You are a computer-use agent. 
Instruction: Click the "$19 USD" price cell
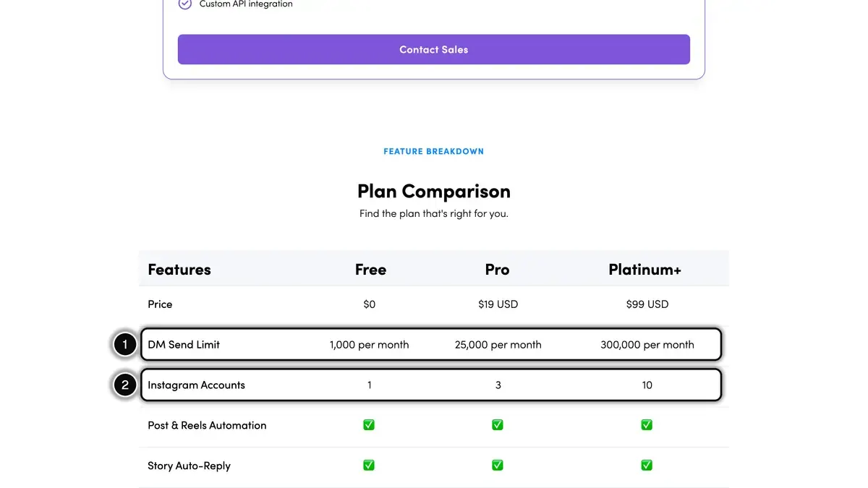pyautogui.click(x=498, y=304)
